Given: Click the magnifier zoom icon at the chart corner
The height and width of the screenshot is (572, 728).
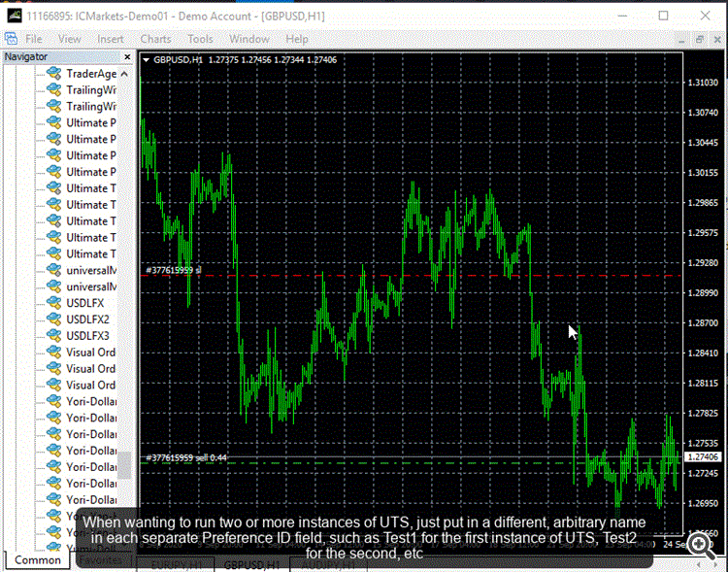Looking at the screenshot, I should 701,546.
